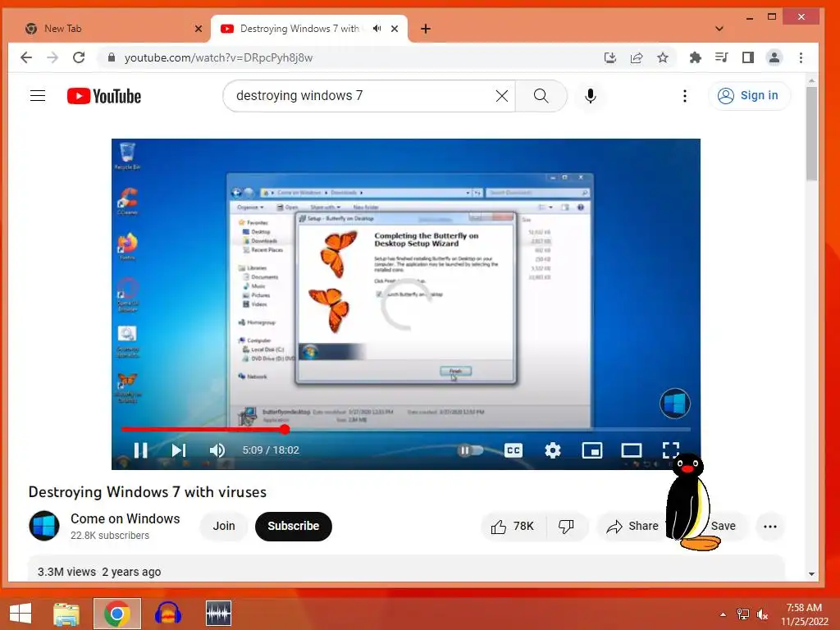Switch to theater mode
Image resolution: width=840 pixels, height=630 pixels.
click(x=632, y=450)
